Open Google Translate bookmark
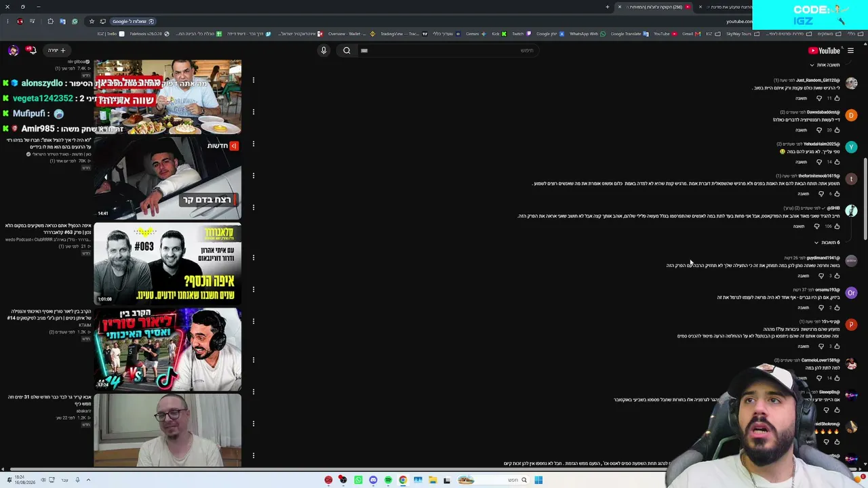The height and width of the screenshot is (488, 868). click(629, 34)
